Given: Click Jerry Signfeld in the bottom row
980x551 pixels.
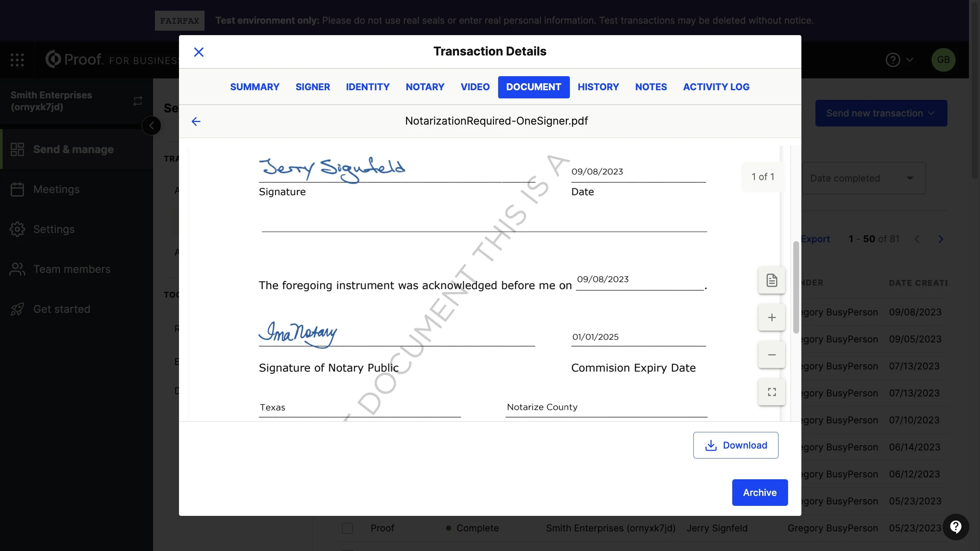Looking at the screenshot, I should click(717, 528).
